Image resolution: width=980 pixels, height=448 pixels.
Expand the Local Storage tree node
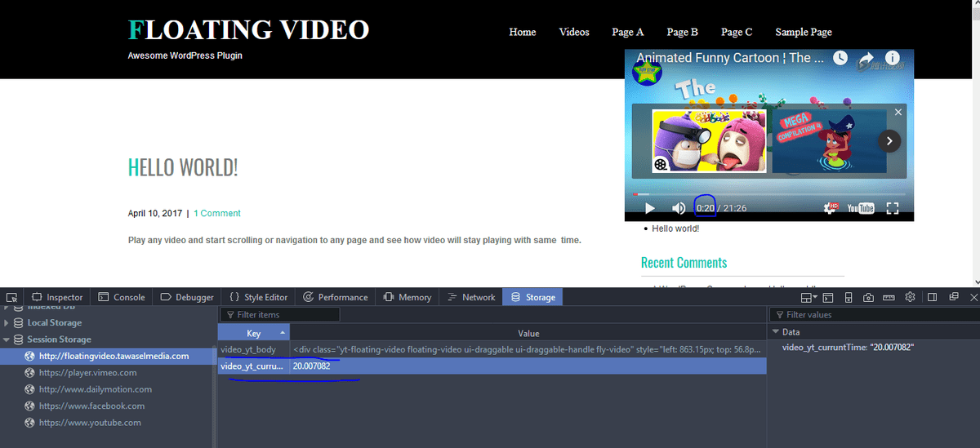click(x=7, y=323)
